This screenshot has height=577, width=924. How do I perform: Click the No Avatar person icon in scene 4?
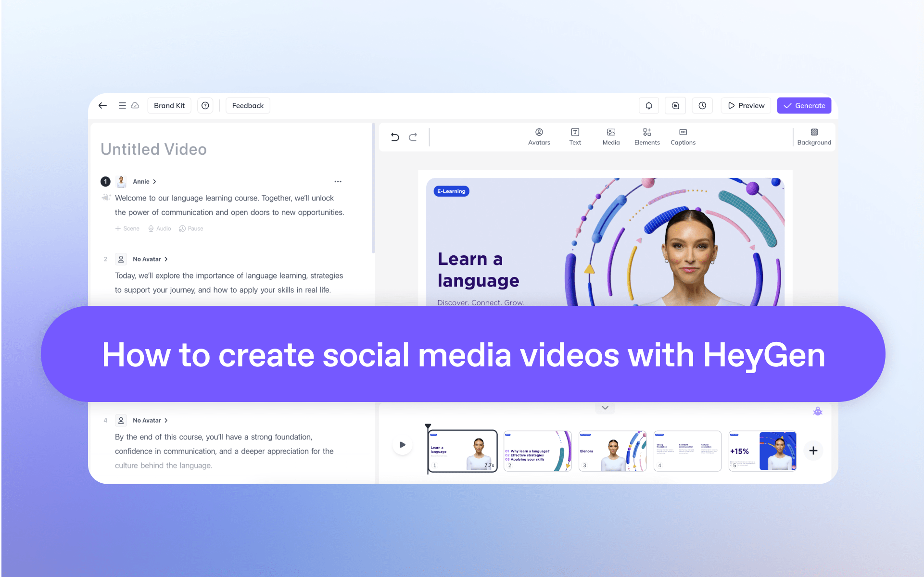coord(121,421)
